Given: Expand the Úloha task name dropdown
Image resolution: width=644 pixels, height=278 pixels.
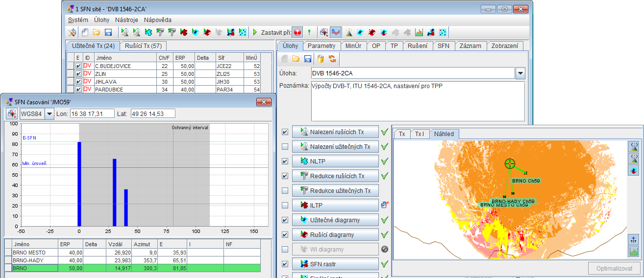Looking at the screenshot, I should pyautogui.click(x=520, y=73).
